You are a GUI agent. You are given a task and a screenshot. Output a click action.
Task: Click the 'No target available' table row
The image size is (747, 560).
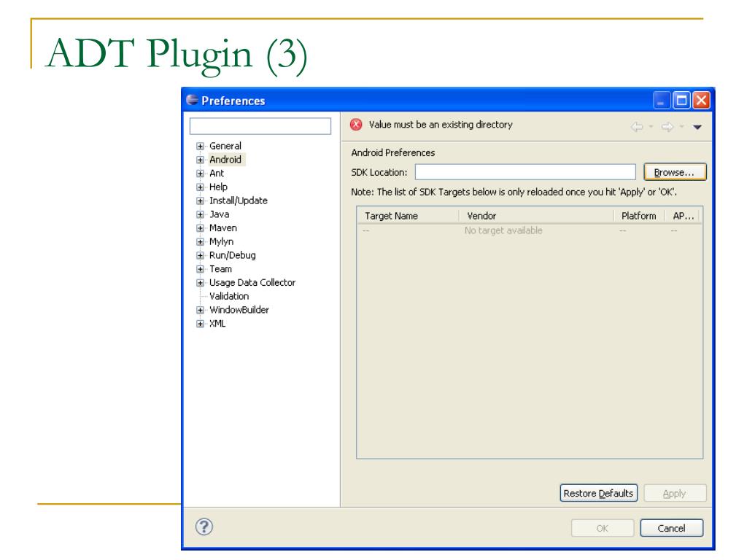[530, 230]
